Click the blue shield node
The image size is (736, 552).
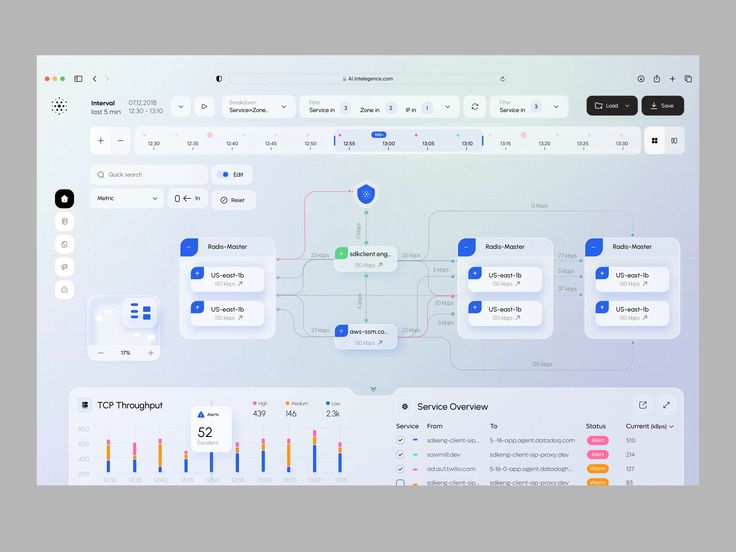(366, 194)
